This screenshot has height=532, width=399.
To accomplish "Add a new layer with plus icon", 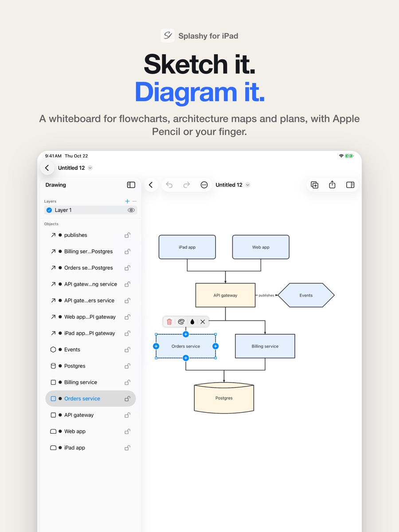I will pyautogui.click(x=127, y=201).
